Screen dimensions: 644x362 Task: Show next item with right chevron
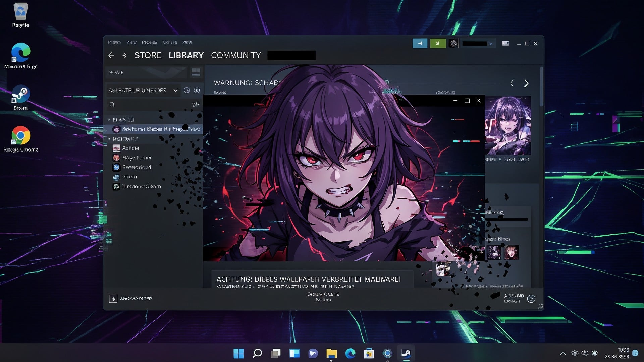[526, 83]
